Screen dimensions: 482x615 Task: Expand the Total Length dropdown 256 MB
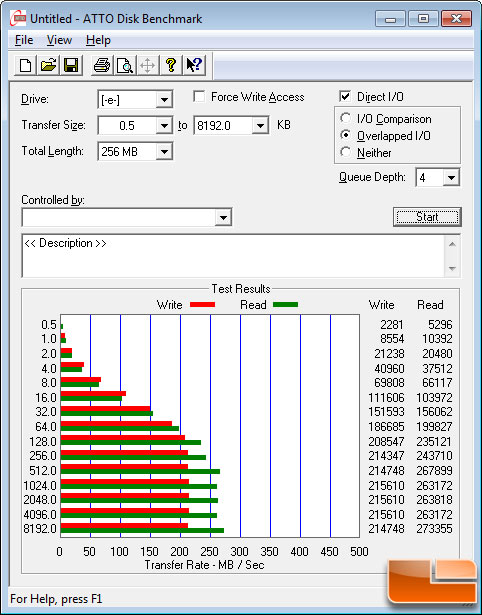point(164,152)
